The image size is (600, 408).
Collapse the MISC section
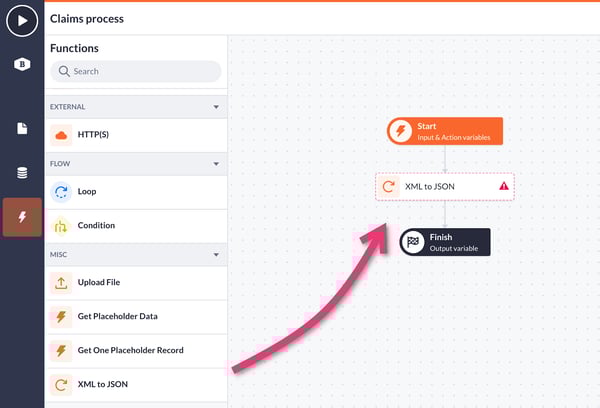coord(215,254)
